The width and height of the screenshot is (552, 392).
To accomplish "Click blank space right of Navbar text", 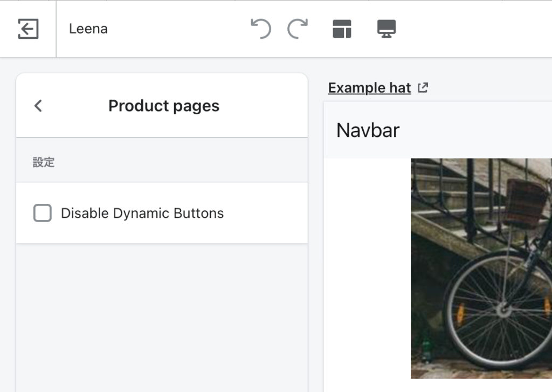I will [474, 130].
